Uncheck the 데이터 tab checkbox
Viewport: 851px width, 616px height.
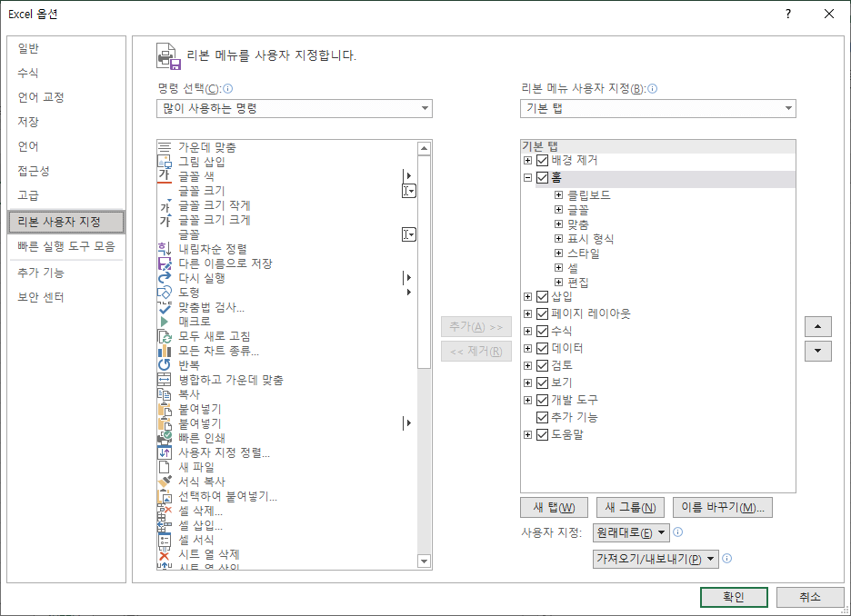click(x=542, y=348)
